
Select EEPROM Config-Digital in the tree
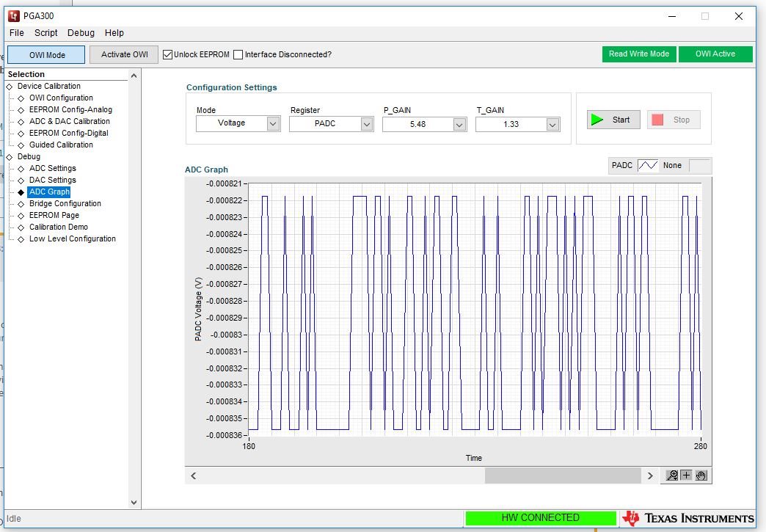pyautogui.click(x=68, y=133)
